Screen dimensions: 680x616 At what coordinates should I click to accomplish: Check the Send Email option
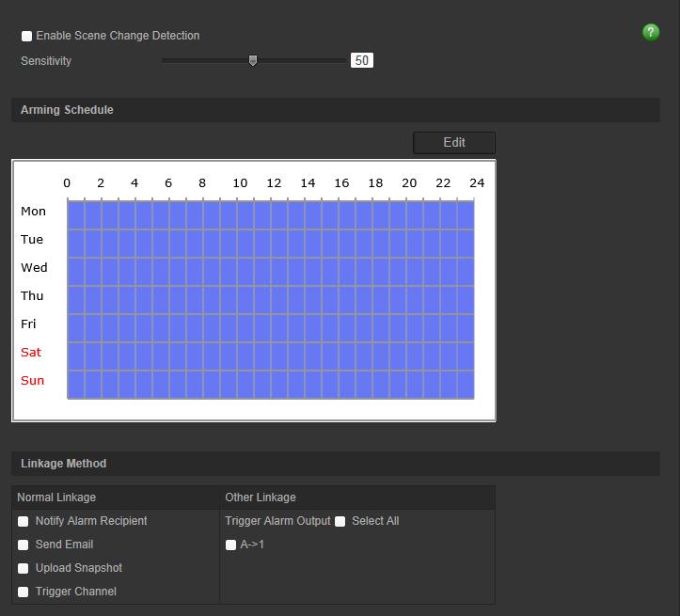click(x=23, y=545)
